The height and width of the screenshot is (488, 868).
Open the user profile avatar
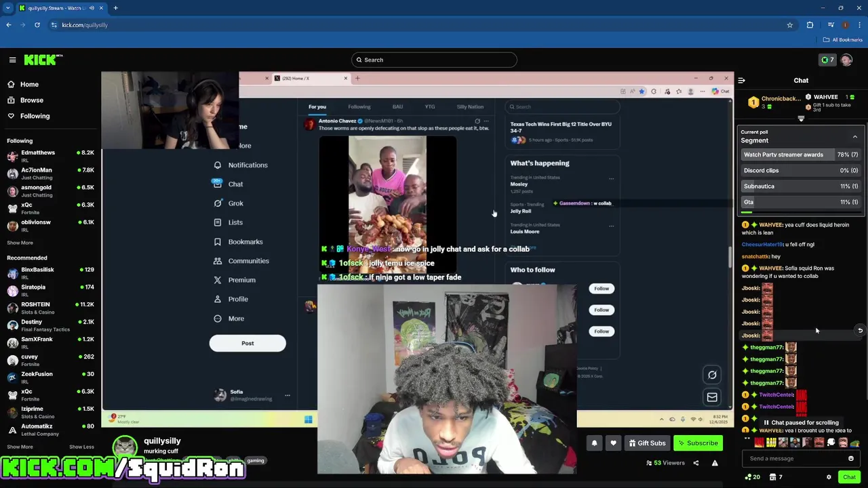[846, 60]
